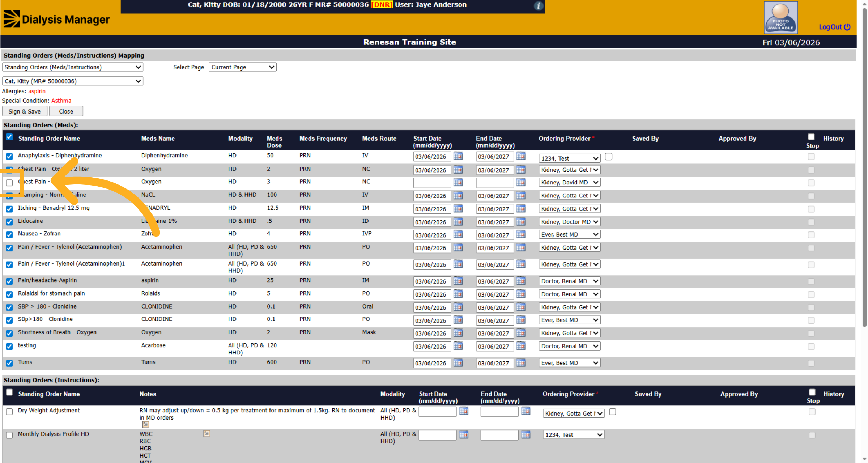
Task: Click the Dialysis Manager logo
Action: (57, 19)
